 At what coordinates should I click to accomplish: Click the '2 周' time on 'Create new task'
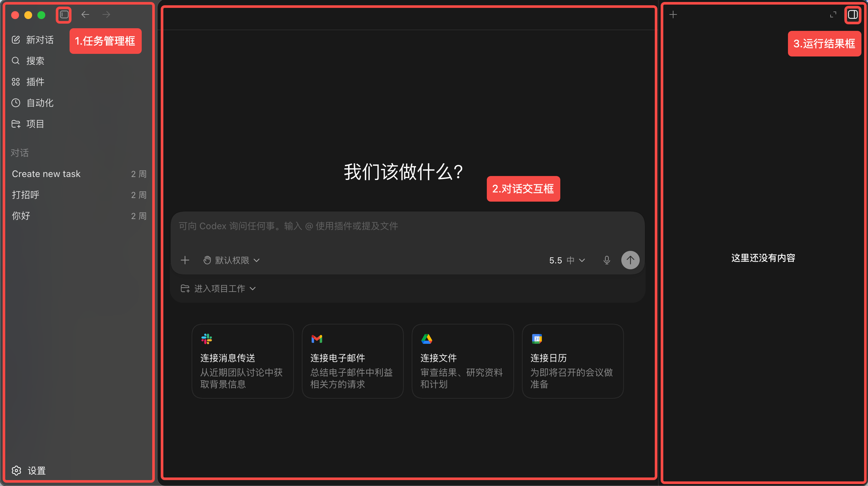[139, 174]
